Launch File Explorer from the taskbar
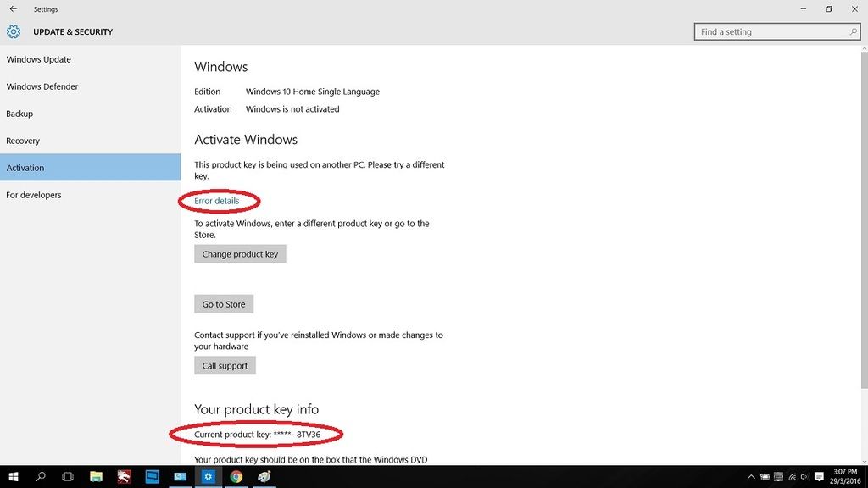The image size is (868, 488). 96,477
